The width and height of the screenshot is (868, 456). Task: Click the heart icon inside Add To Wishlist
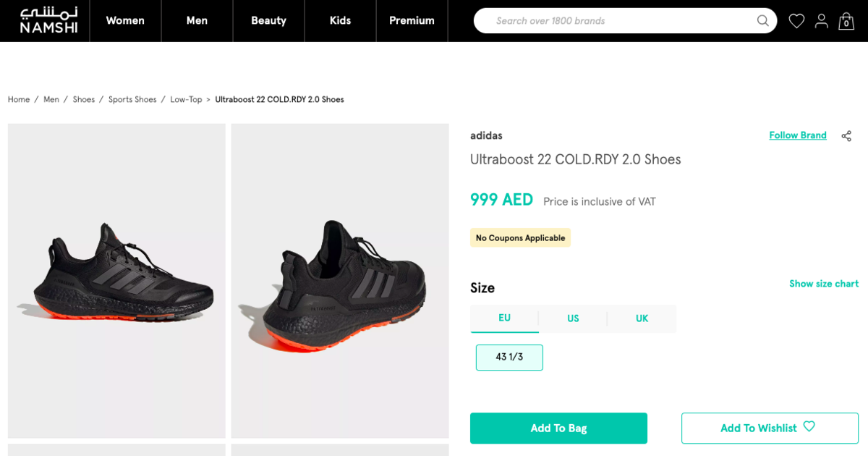click(x=809, y=428)
